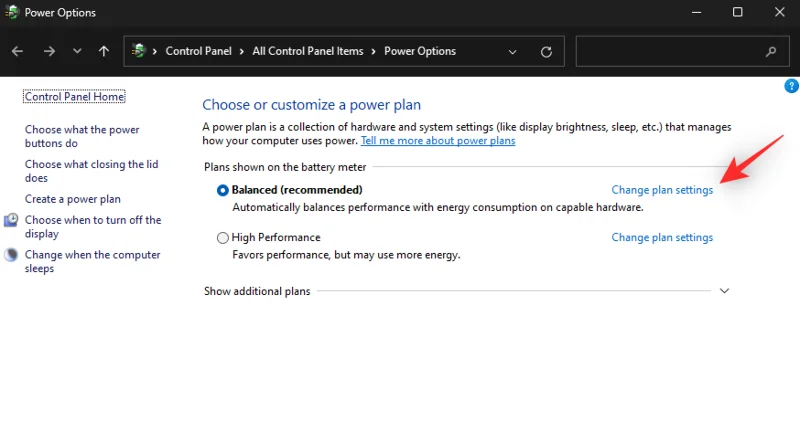This screenshot has height=421, width=800.
Task: Expand Show additional plans section
Action: (x=725, y=291)
